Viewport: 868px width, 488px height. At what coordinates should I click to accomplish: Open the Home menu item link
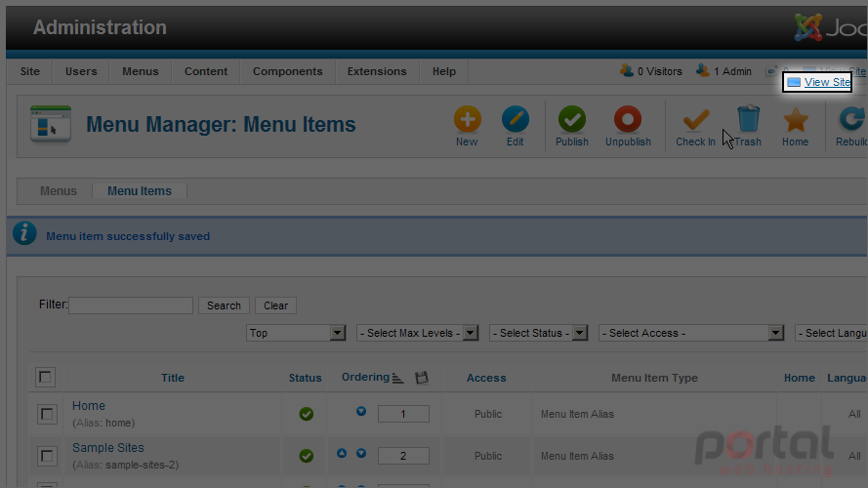coord(89,406)
